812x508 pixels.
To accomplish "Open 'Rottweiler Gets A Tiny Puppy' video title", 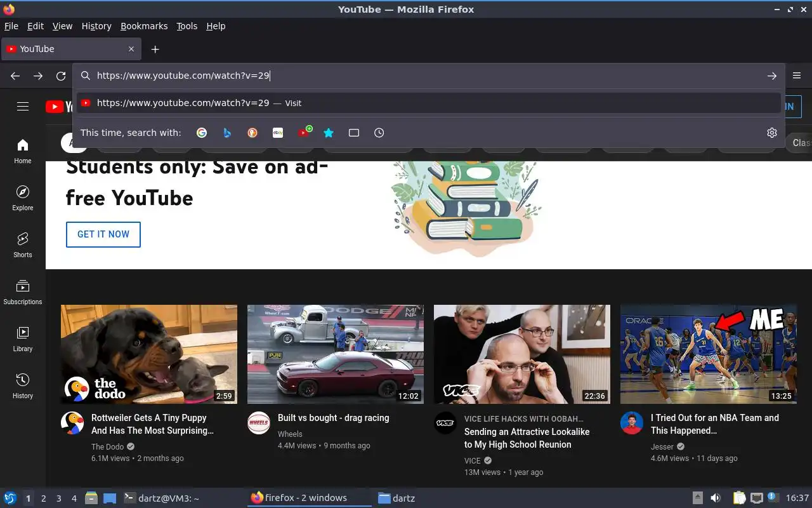I will click(152, 424).
